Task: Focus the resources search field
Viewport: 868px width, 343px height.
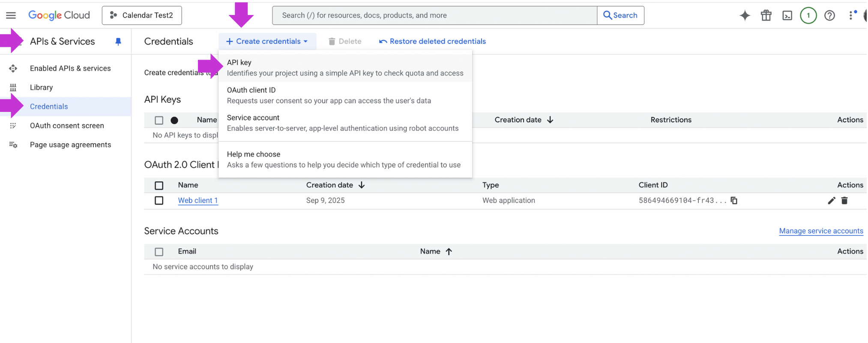Action: pyautogui.click(x=434, y=15)
